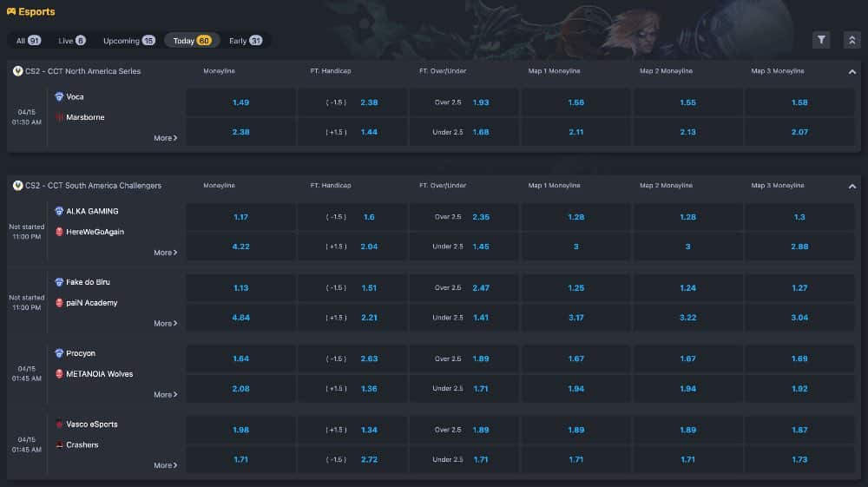
Task: Switch to the Live tab
Action: (x=71, y=41)
